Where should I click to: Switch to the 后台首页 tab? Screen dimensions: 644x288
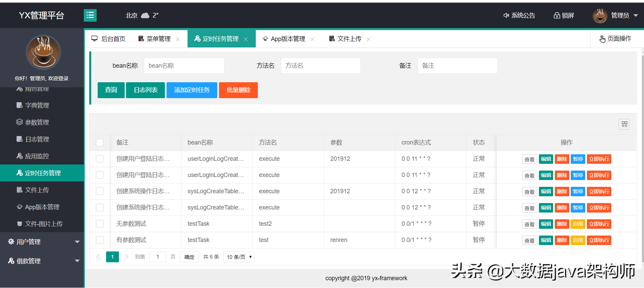pos(108,39)
